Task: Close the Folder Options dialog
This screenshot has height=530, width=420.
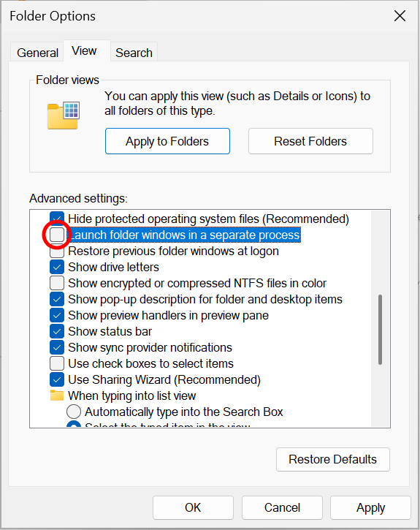Action: [x=400, y=15]
